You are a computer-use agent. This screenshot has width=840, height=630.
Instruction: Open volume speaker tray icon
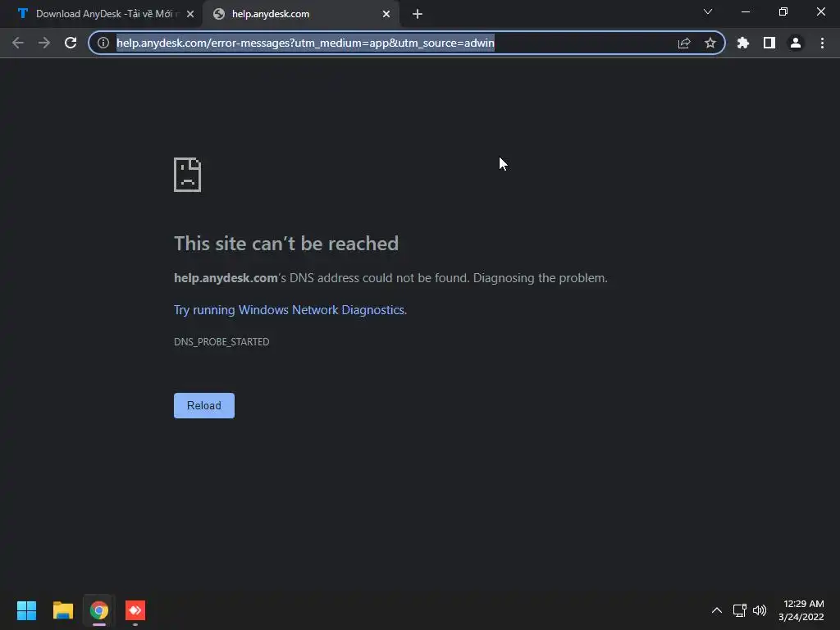click(760, 610)
